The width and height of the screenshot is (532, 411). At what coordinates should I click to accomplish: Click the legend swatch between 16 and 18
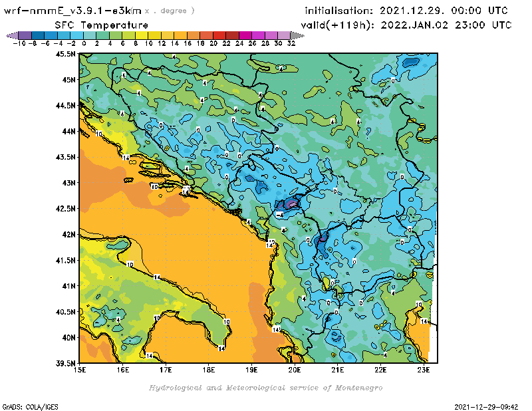click(x=194, y=35)
